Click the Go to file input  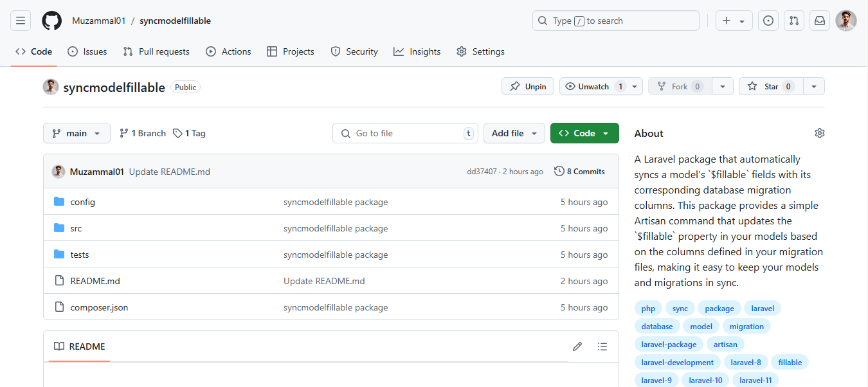pos(405,133)
